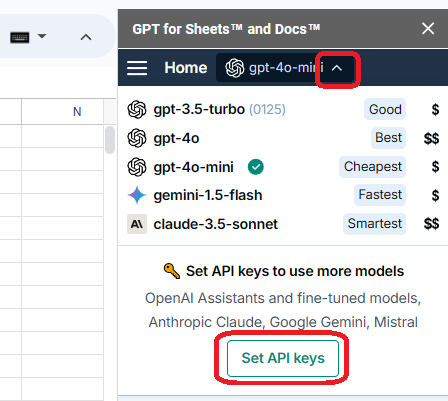Click the Set API keys to use more models heading
Image resolution: width=448 pixels, height=401 pixels.
point(295,271)
